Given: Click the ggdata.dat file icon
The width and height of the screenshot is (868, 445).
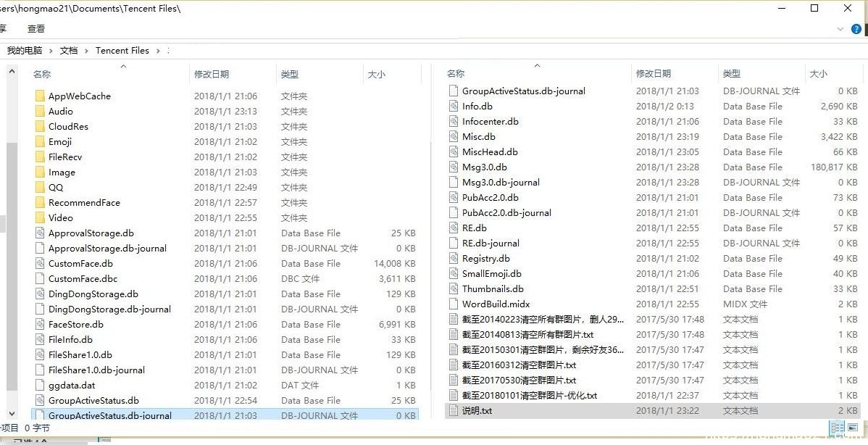Looking at the screenshot, I should click(x=39, y=386).
